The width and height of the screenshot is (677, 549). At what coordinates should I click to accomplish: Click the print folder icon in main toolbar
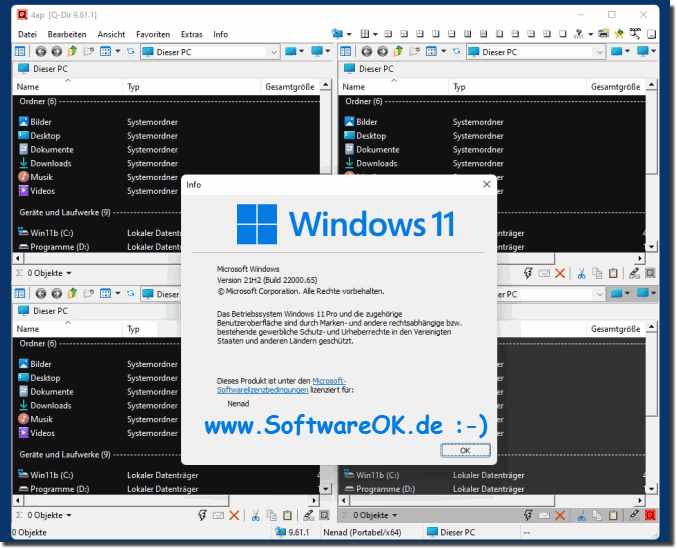[604, 33]
